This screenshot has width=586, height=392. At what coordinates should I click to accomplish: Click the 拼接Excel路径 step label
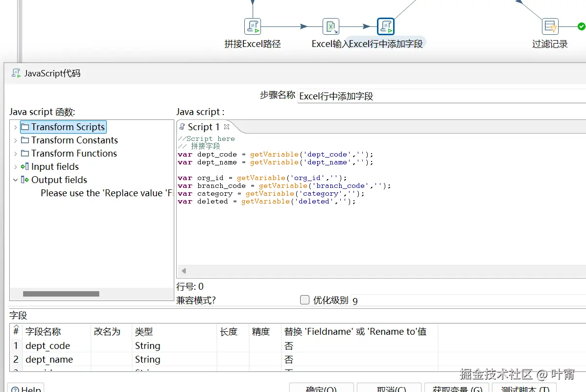click(x=253, y=44)
